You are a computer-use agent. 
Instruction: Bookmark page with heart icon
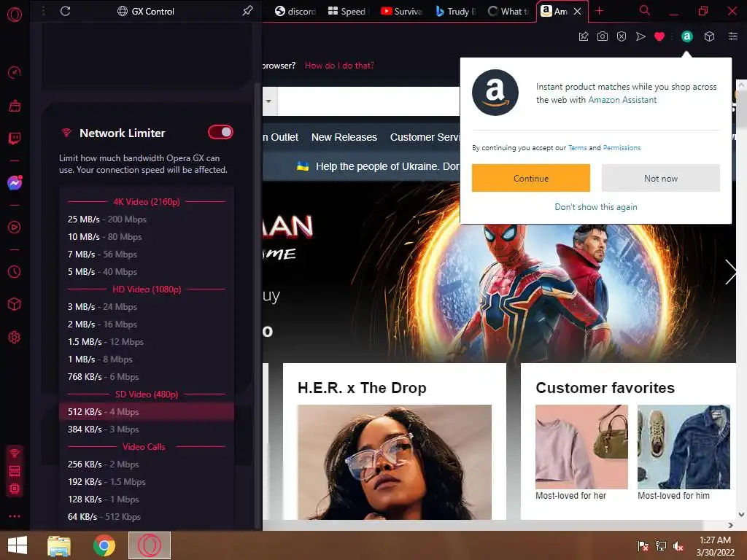[x=659, y=36]
